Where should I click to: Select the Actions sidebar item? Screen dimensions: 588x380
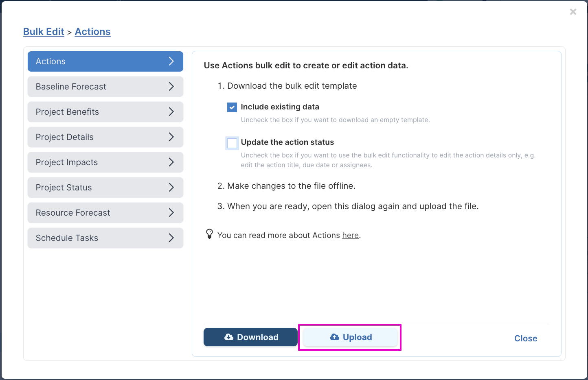[105, 61]
